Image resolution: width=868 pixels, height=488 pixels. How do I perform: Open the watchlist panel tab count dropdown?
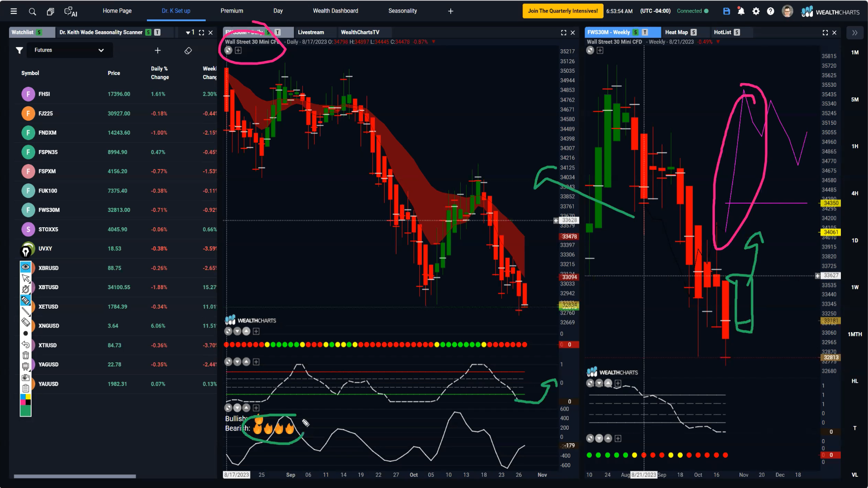pos(190,33)
